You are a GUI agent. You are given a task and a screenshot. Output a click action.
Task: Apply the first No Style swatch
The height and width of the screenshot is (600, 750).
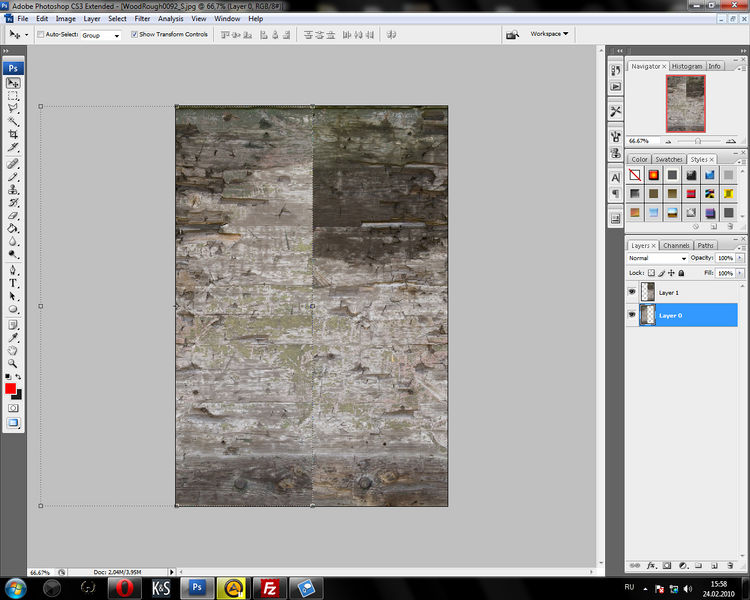(635, 175)
